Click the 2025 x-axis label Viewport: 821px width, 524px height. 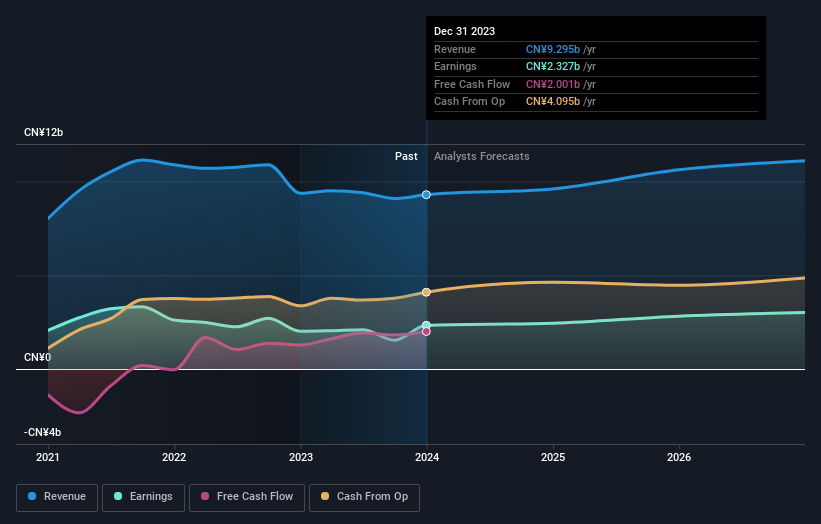pos(553,458)
